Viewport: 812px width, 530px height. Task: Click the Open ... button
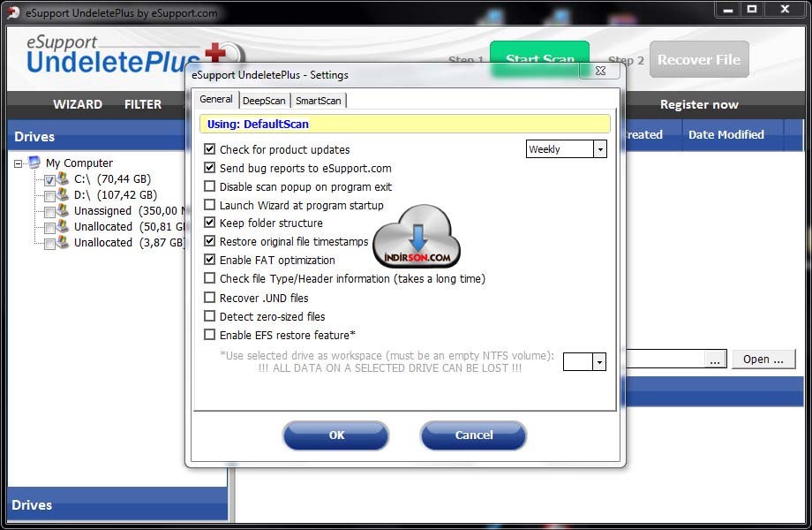(x=763, y=359)
